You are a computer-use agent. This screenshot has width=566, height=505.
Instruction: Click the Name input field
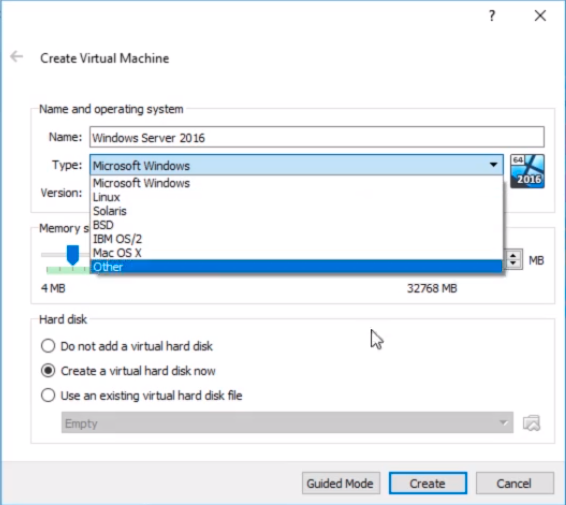coord(317,137)
